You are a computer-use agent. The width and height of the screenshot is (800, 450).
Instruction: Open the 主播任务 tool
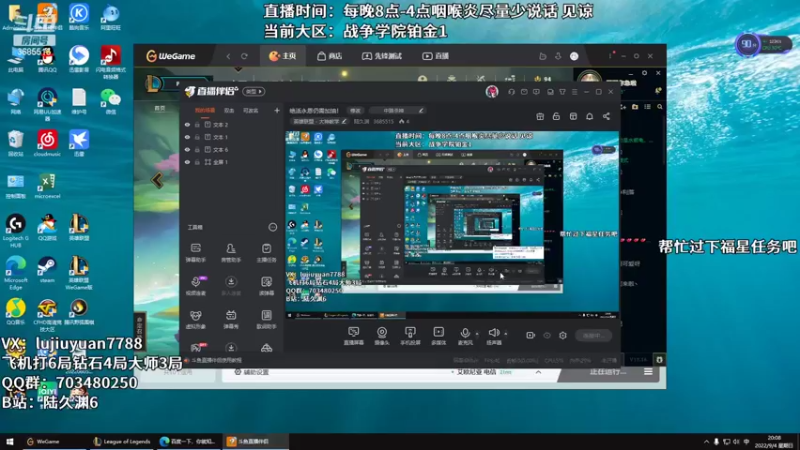coord(266,253)
